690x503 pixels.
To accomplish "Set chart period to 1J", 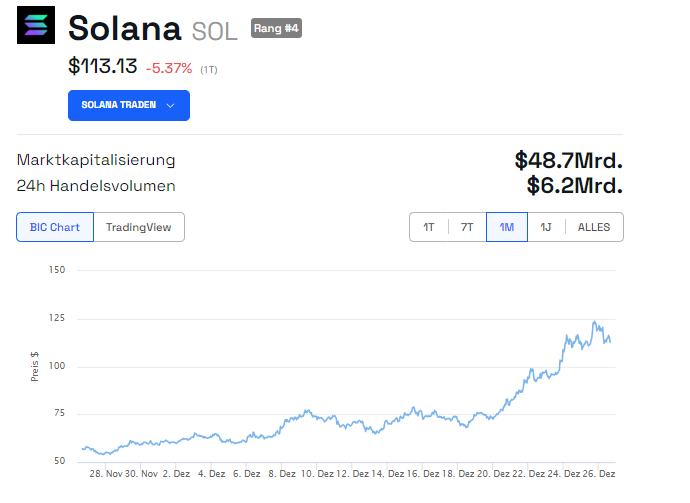I will coord(546,227).
